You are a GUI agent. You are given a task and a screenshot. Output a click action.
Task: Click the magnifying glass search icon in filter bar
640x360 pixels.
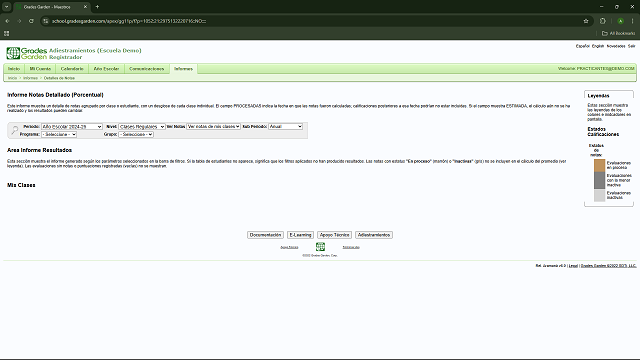coord(15,130)
